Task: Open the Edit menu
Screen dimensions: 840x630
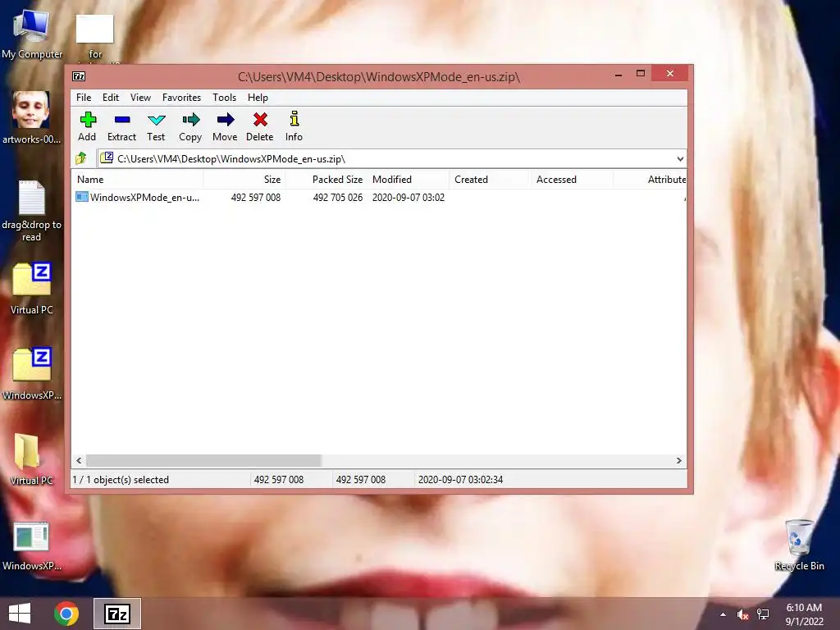Action: (111, 98)
